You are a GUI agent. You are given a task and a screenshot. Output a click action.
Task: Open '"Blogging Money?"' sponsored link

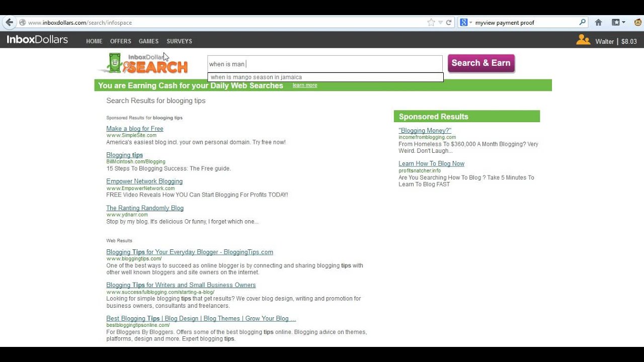pyautogui.click(x=425, y=131)
